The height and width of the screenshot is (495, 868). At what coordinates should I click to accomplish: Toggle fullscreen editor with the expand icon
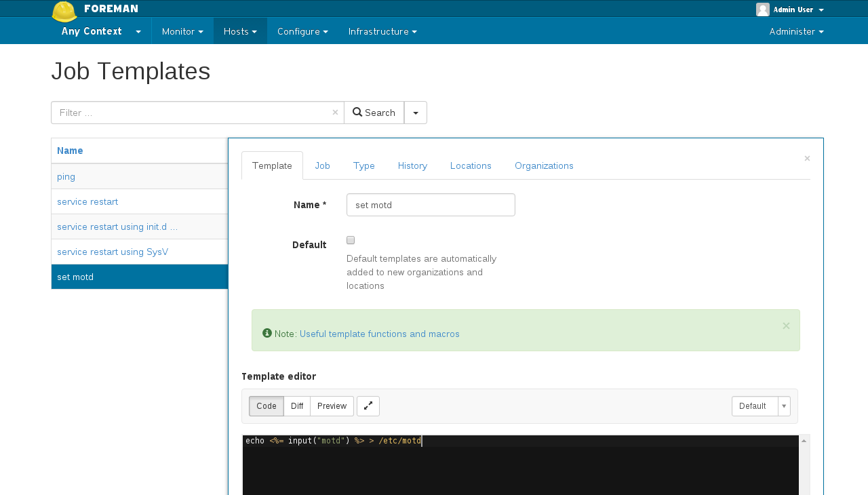pyautogui.click(x=368, y=406)
